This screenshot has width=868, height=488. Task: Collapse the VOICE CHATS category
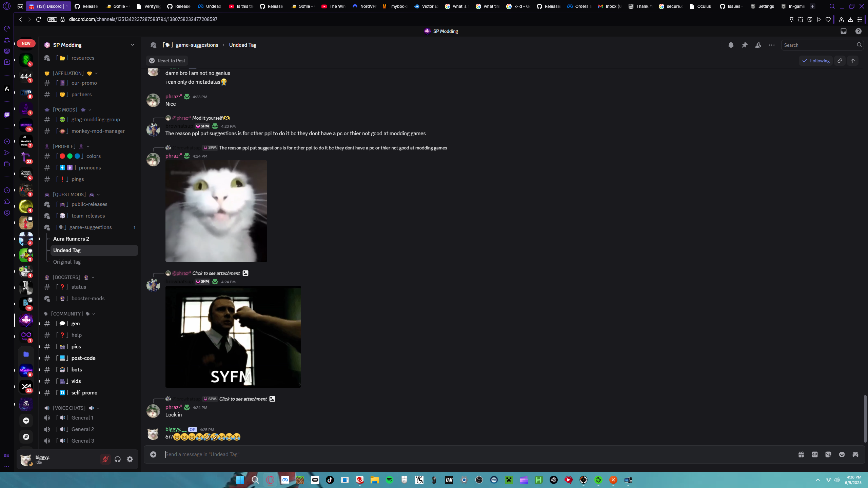[x=69, y=408]
